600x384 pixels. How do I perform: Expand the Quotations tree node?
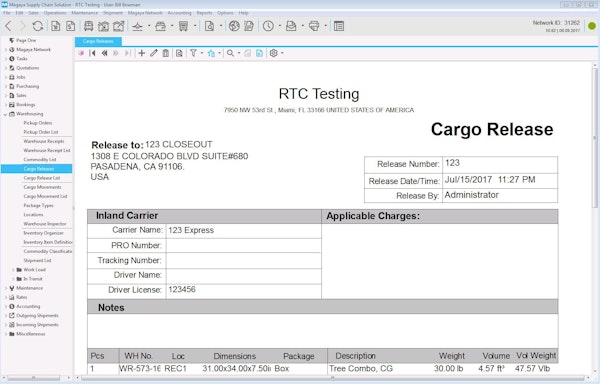5,68
